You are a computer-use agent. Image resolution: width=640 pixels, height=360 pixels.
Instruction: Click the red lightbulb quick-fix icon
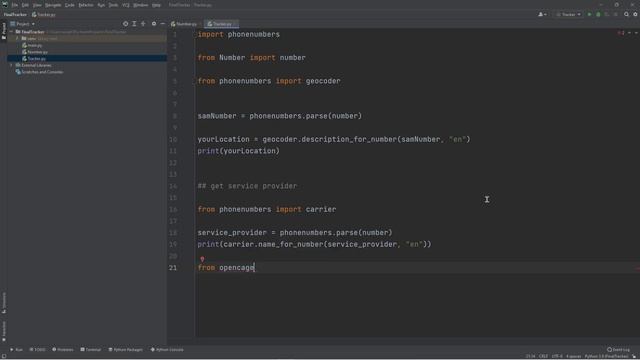202,259
